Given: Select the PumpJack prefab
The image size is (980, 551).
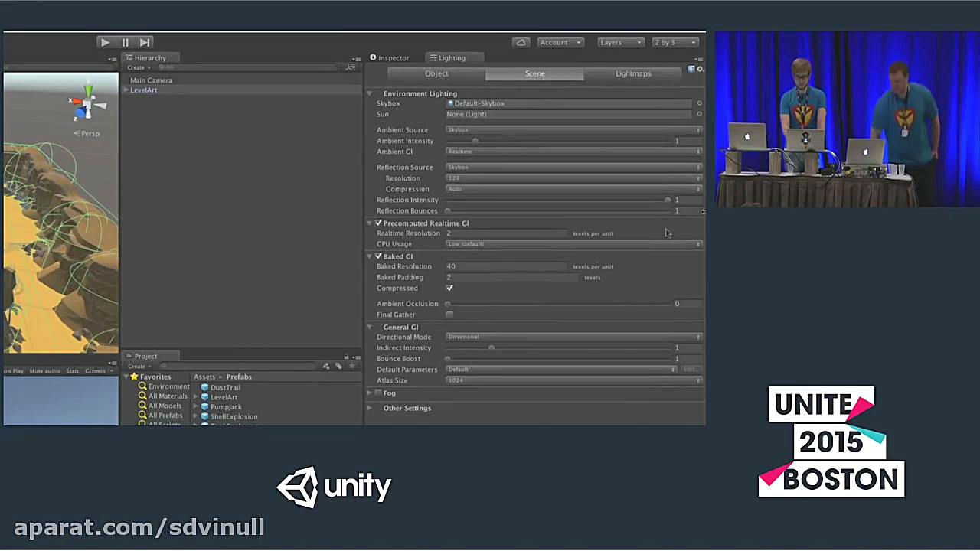Looking at the screenshot, I should point(225,406).
